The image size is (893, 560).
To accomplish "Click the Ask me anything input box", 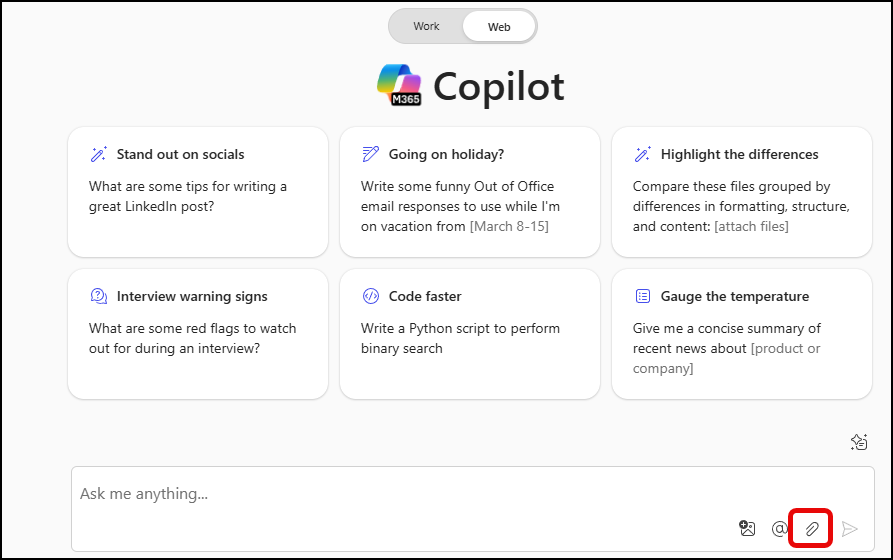I will 473,509.
